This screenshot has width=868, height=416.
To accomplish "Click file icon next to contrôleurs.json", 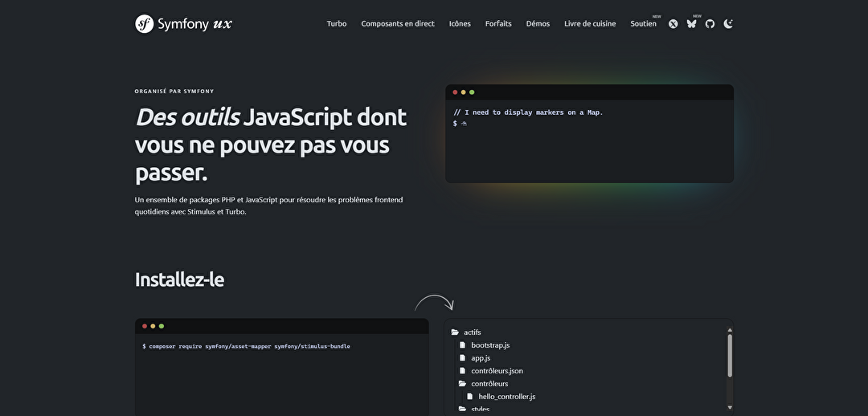I will [462, 371].
